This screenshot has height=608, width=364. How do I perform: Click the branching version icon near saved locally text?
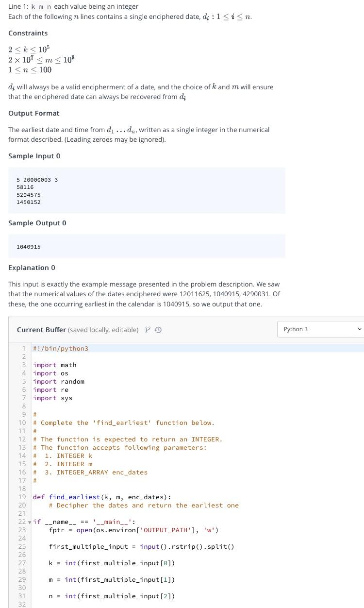pyautogui.click(x=148, y=329)
